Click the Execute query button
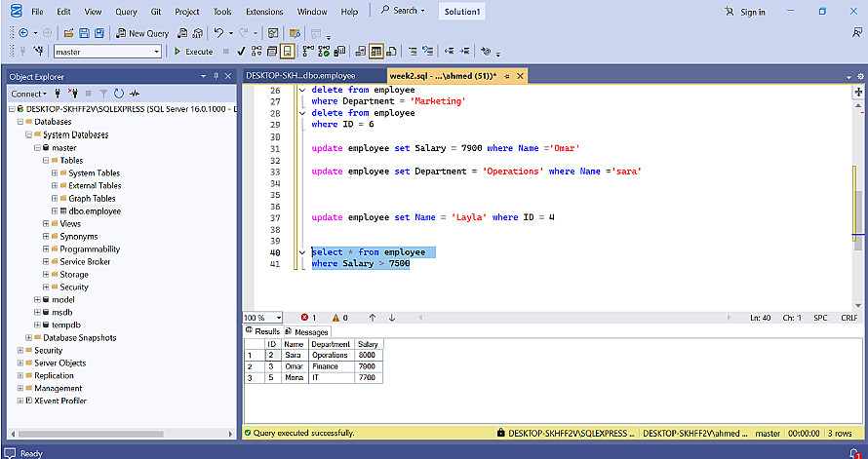 (x=193, y=52)
